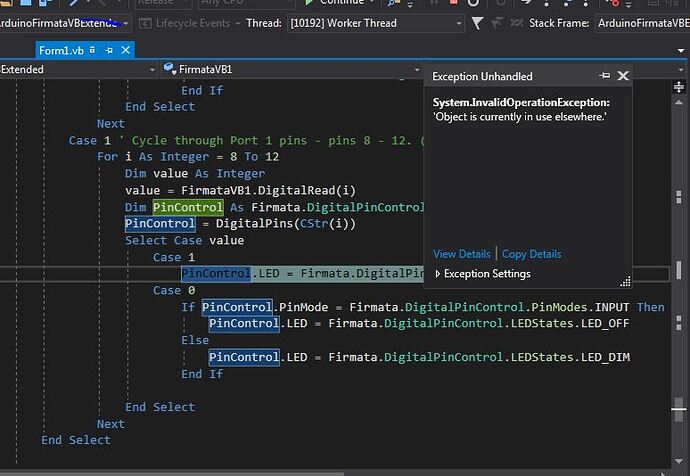Click the last 'End Select' line
690x476 pixels.
pos(76,440)
